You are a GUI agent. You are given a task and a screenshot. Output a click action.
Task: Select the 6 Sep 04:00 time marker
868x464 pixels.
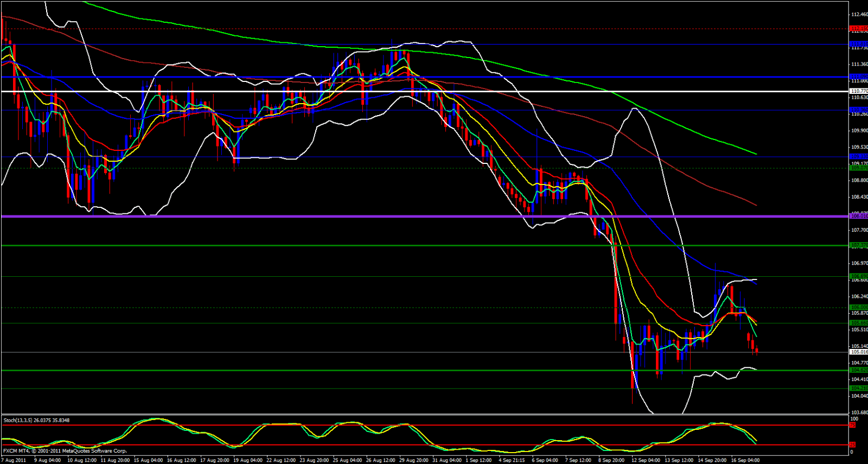544,460
